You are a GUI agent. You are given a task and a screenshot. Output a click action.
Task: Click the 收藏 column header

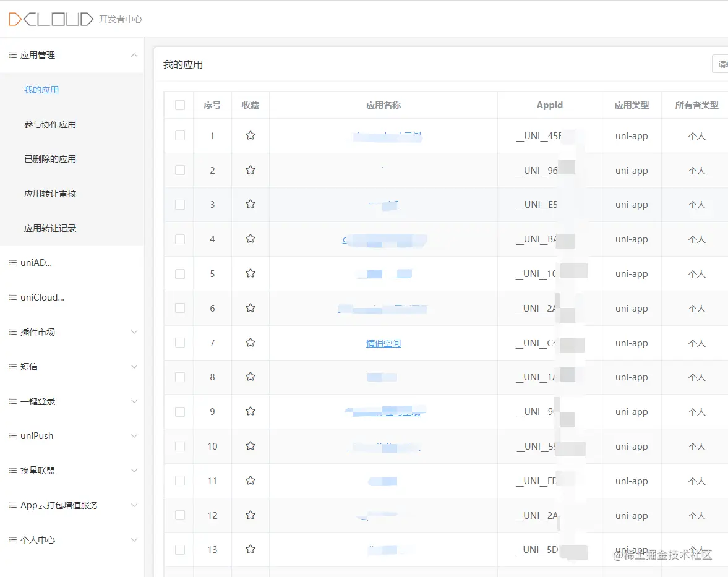pyautogui.click(x=251, y=105)
